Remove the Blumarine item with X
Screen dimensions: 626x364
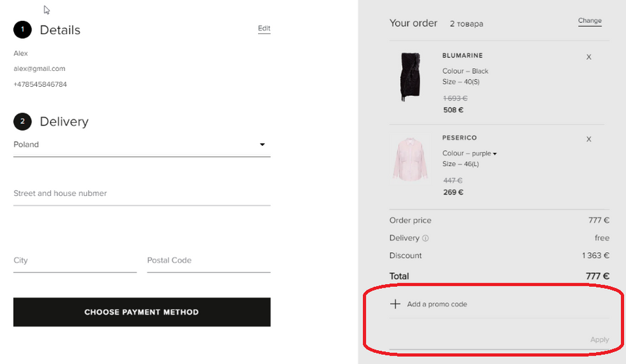click(x=588, y=57)
